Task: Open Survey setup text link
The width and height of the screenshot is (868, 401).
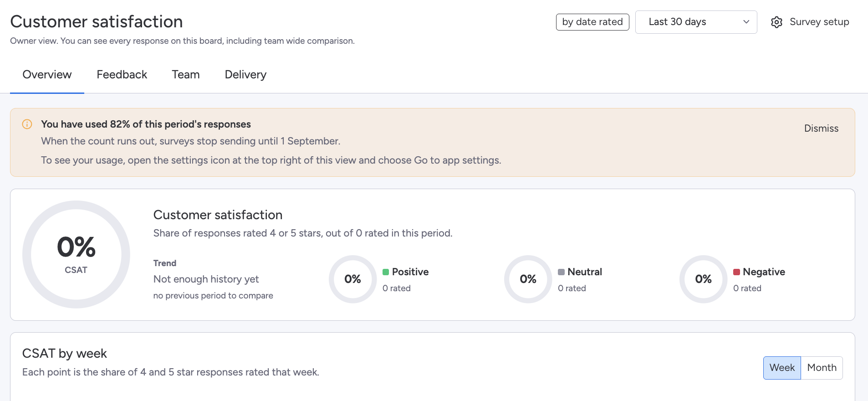Action: [819, 22]
